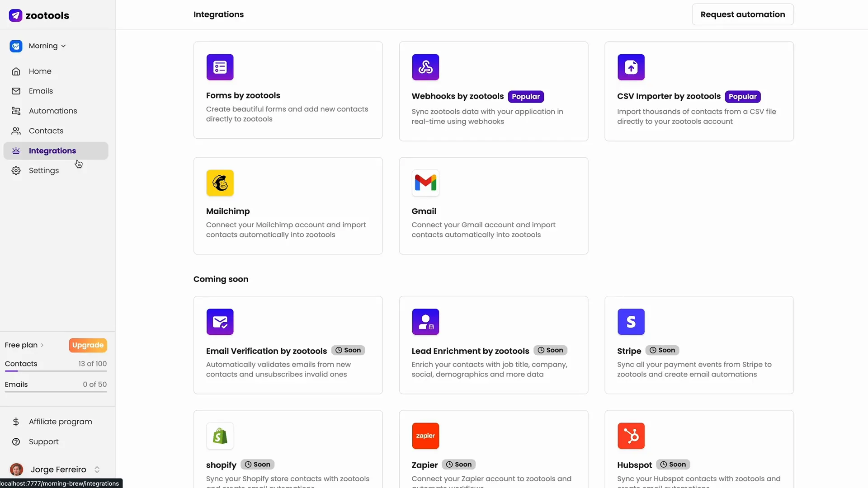Viewport: 868px width, 488px height.
Task: Click the '13 of 100' contacts count
Action: pos(93,364)
